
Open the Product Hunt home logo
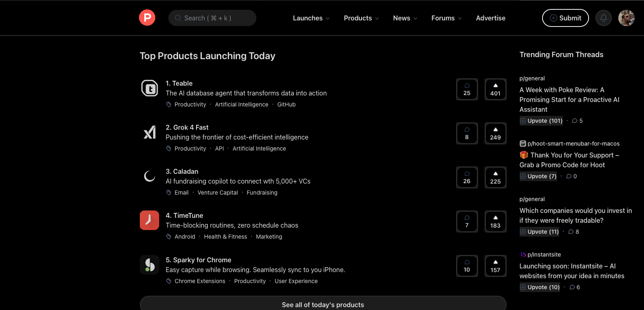(x=147, y=18)
